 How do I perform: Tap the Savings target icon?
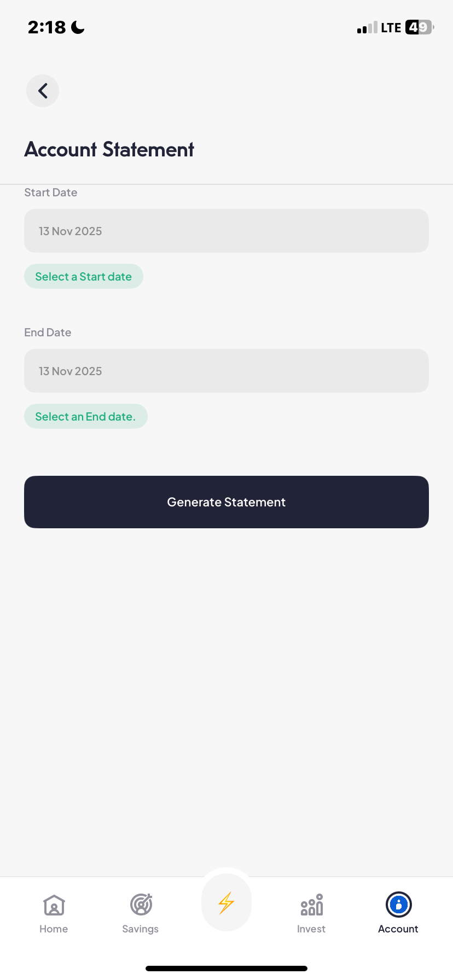click(141, 905)
